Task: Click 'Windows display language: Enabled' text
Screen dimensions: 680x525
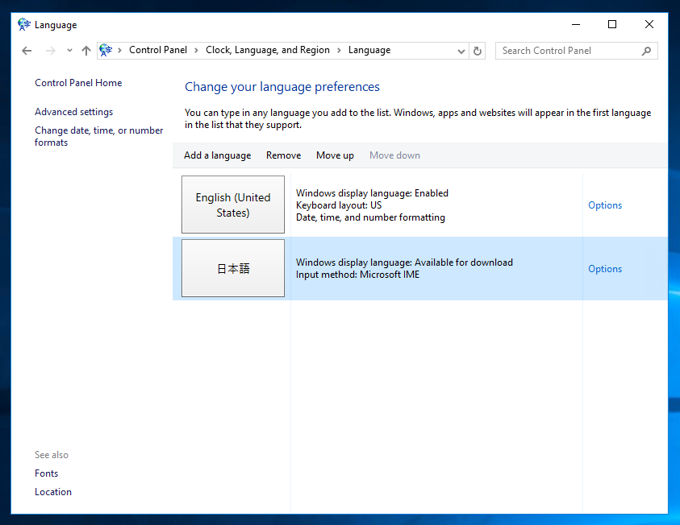Action: click(x=372, y=193)
